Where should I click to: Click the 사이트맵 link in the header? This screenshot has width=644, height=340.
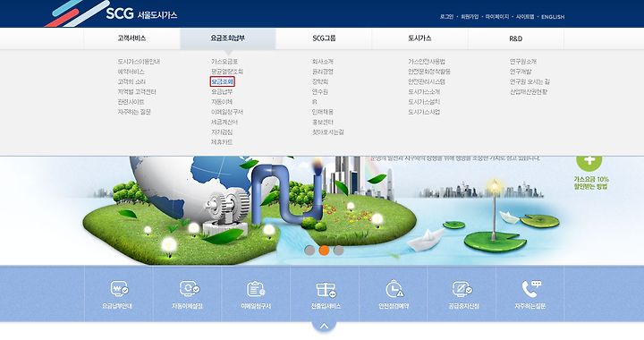[x=525, y=17]
